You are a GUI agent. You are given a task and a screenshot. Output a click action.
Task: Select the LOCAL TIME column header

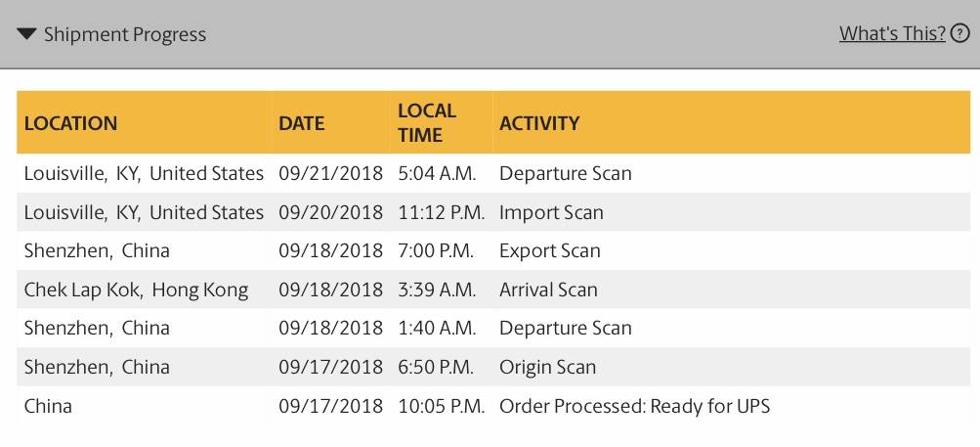[x=427, y=122]
